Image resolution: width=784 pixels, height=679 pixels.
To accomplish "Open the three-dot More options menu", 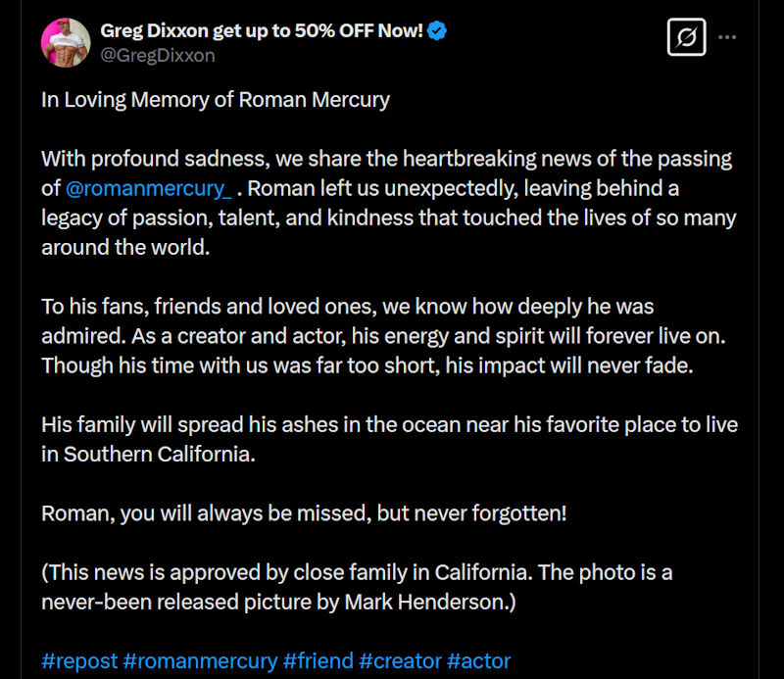I will point(727,38).
